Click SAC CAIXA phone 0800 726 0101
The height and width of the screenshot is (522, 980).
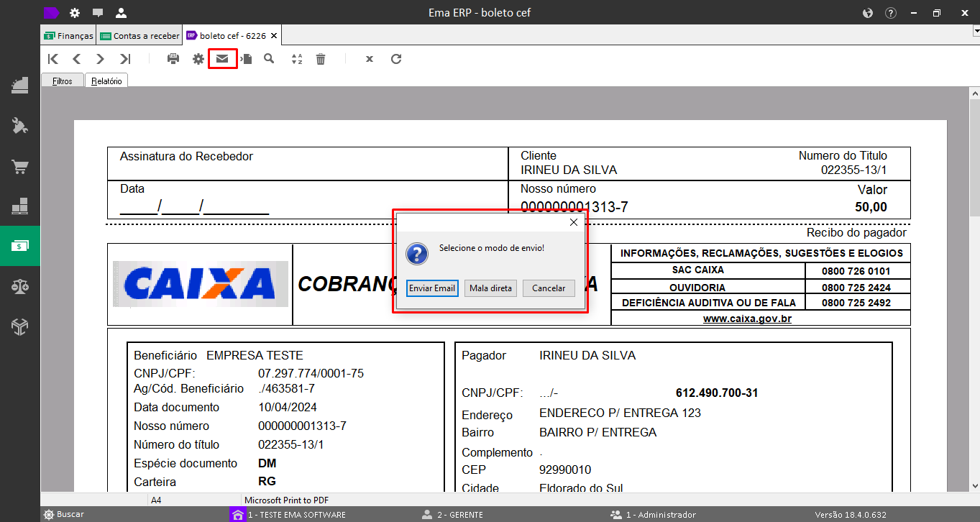856,271
